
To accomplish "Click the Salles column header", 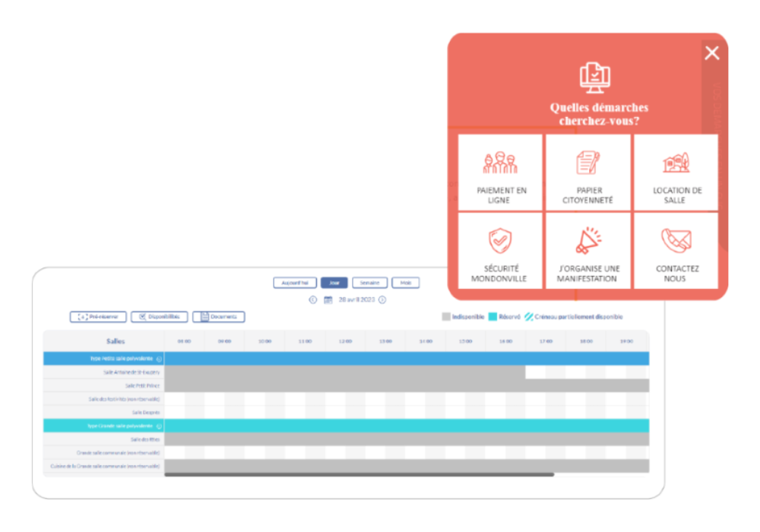I will [116, 341].
